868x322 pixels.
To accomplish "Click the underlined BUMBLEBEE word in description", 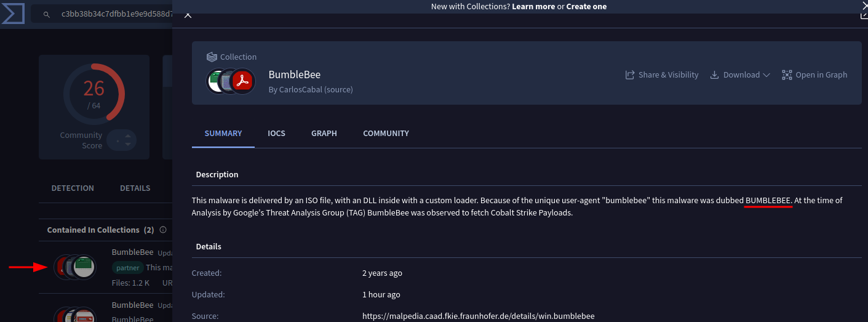I will pos(768,200).
